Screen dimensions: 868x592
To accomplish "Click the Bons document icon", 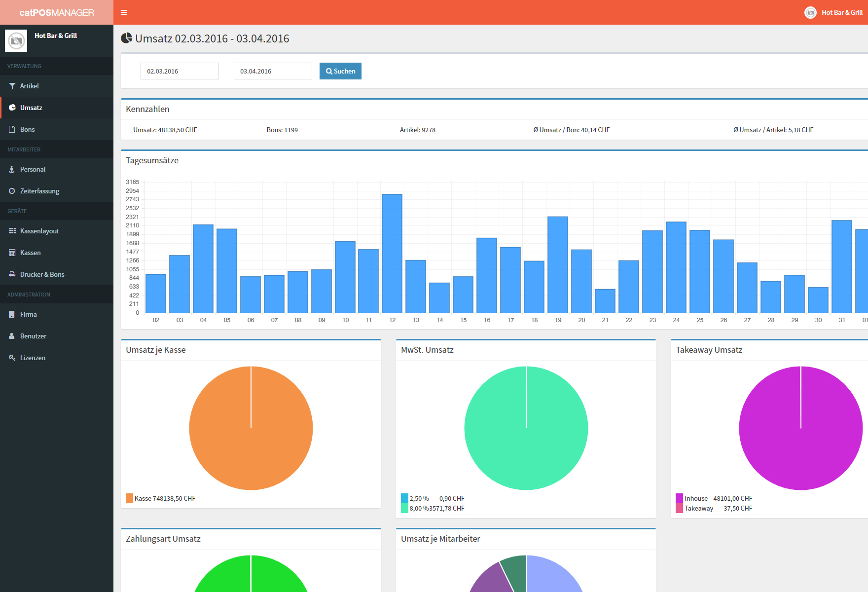I will tap(12, 129).
